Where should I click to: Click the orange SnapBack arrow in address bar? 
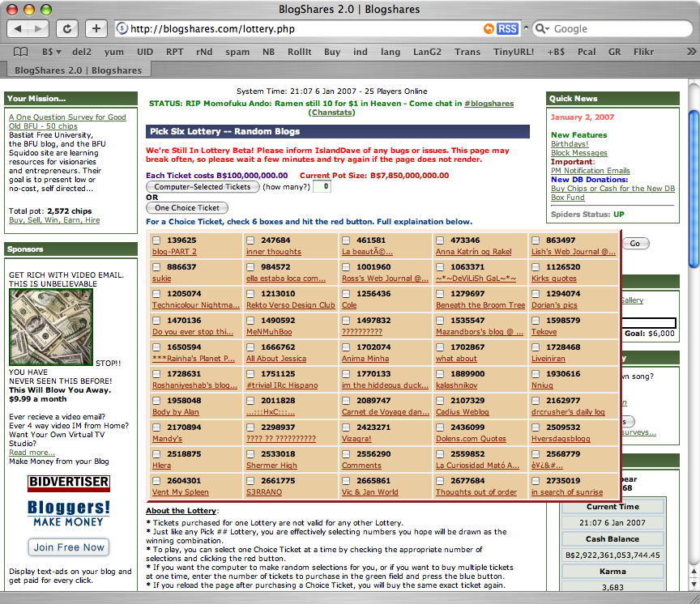[488, 29]
